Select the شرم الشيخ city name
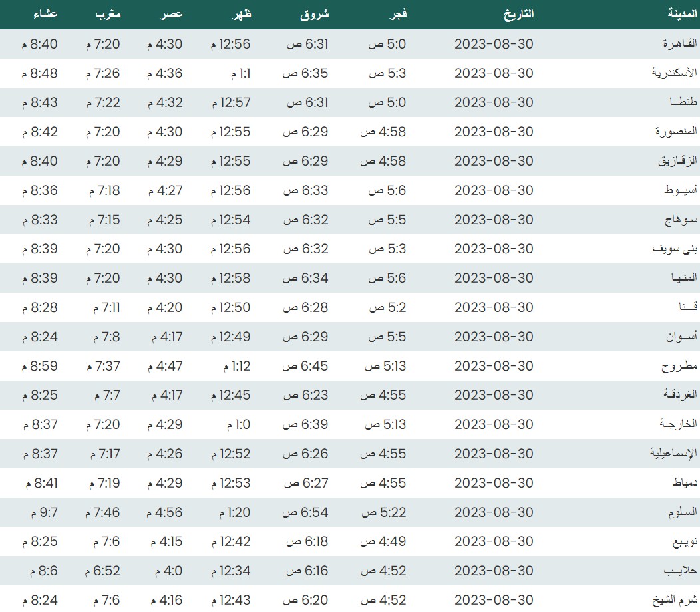This screenshot has height=612, width=700. pyautogui.click(x=674, y=600)
